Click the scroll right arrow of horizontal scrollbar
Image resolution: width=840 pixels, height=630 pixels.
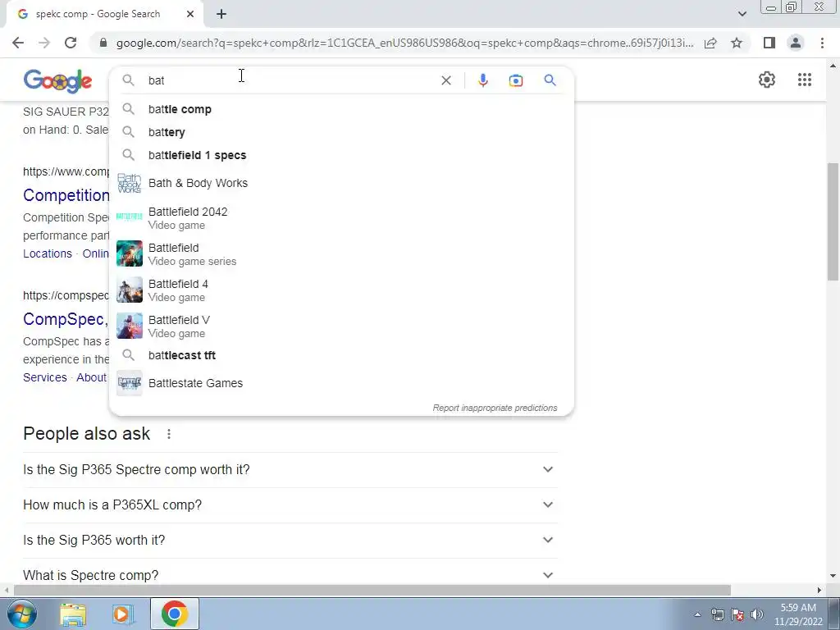coord(819,590)
